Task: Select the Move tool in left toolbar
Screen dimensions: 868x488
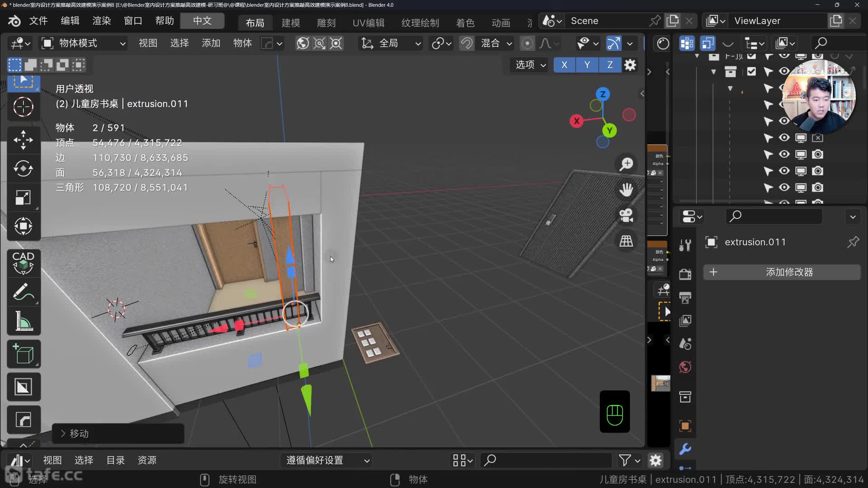Action: 23,140
